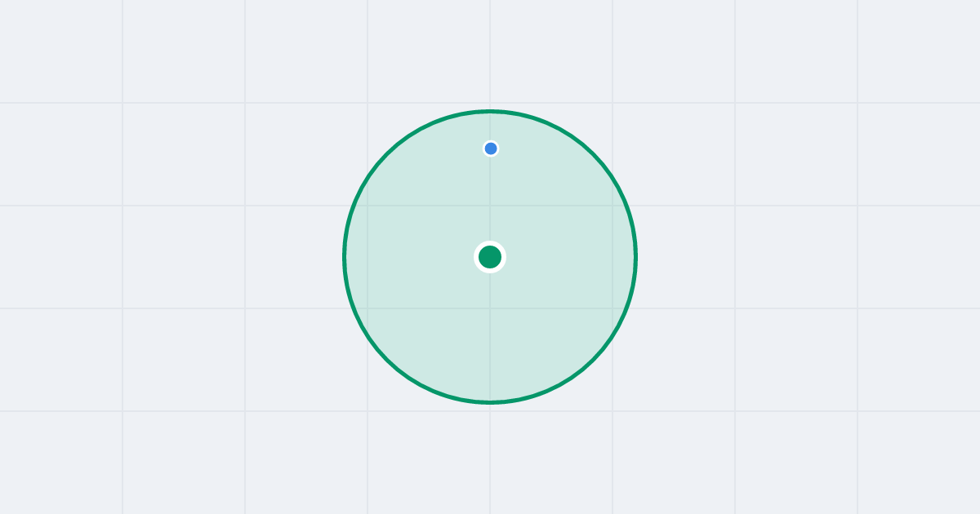The image size is (980, 514).
Task: Click the green center marker of the circle
Action: click(x=490, y=257)
